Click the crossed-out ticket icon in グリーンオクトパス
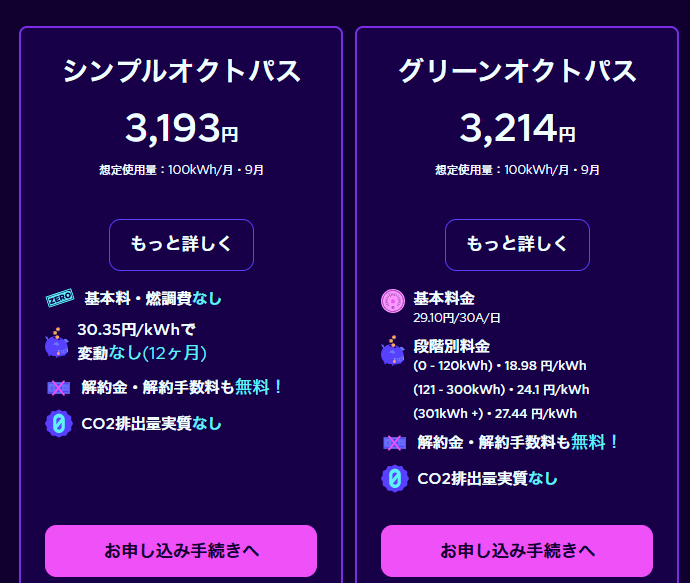Image resolution: width=690 pixels, height=583 pixels. [x=395, y=442]
